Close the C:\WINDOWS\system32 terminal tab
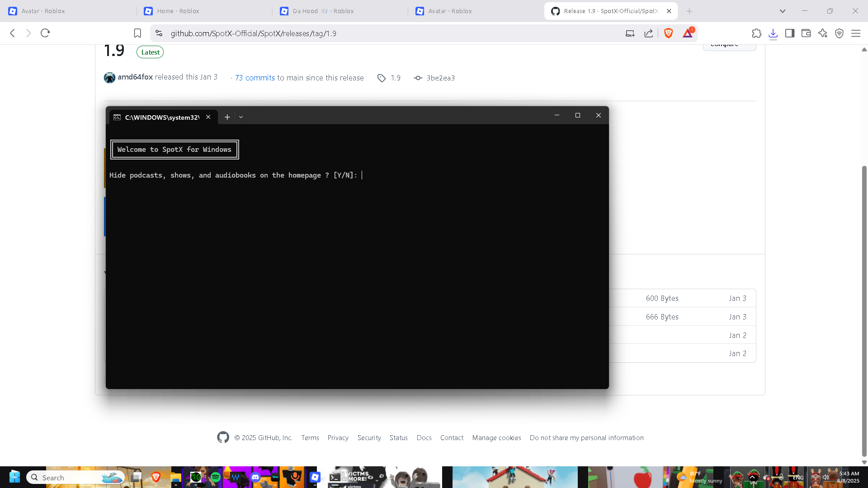The width and height of the screenshot is (868, 488). [208, 117]
